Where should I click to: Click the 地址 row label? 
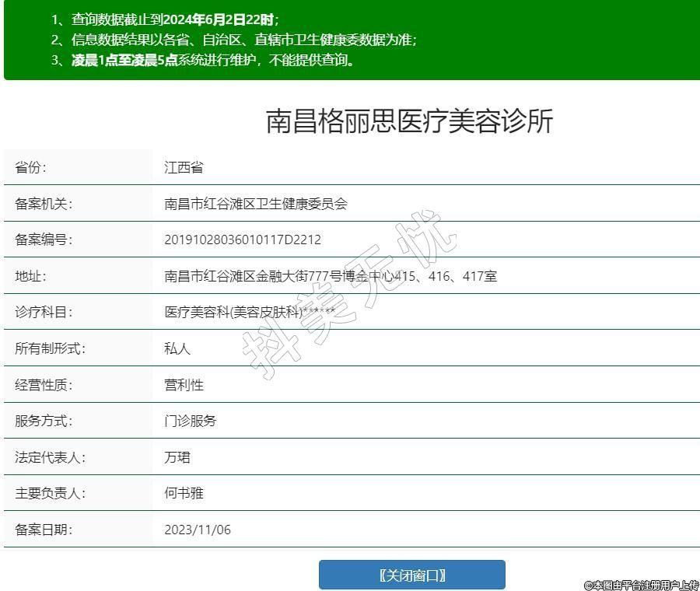pyautogui.click(x=30, y=276)
